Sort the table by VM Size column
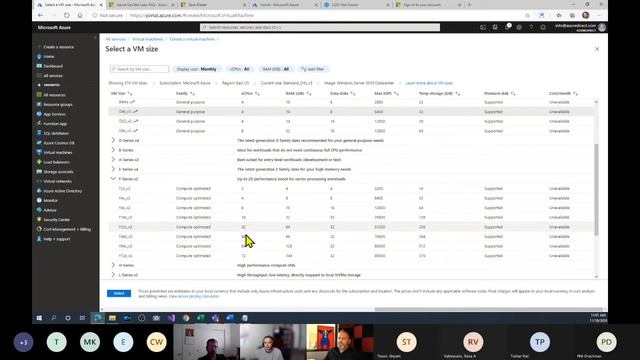The height and width of the screenshot is (360, 640). click(122, 93)
